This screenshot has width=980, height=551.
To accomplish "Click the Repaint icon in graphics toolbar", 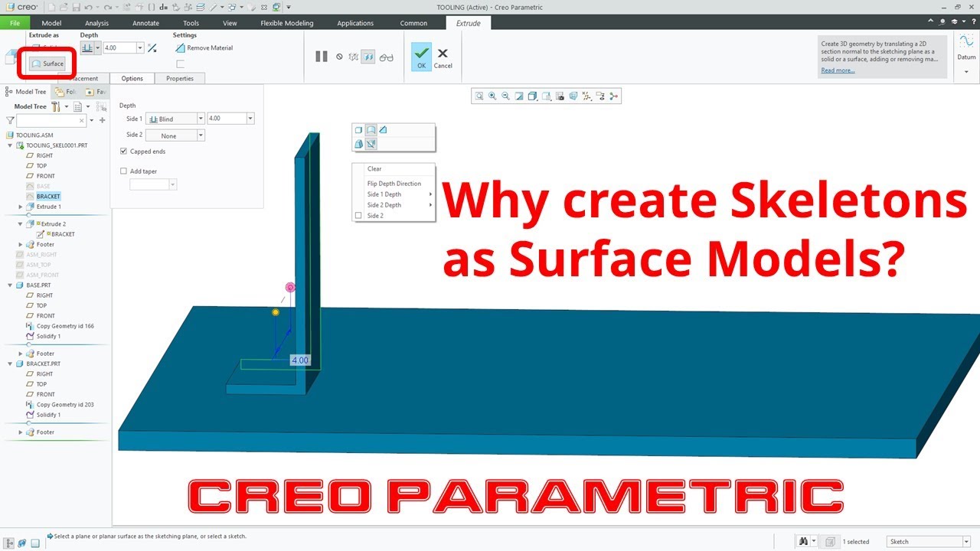I will tap(519, 96).
